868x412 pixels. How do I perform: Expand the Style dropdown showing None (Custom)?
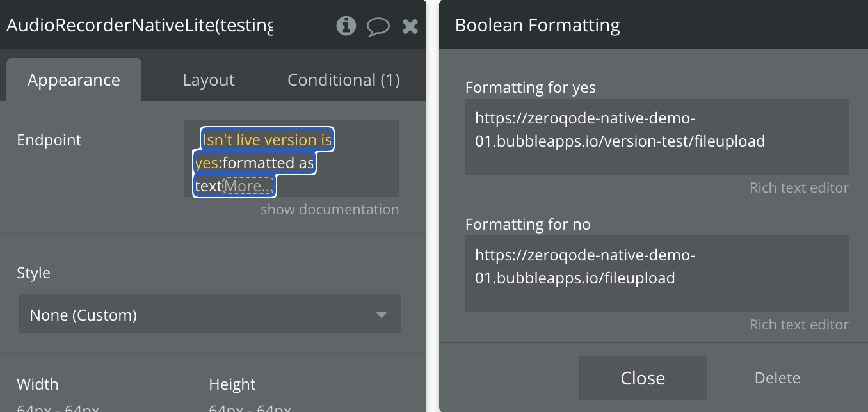tap(209, 314)
